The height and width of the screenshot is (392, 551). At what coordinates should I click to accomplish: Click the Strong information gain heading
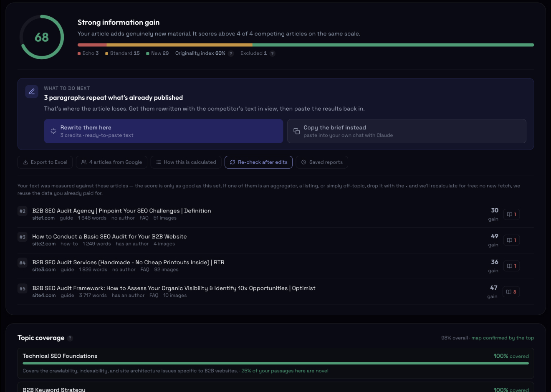[119, 23]
